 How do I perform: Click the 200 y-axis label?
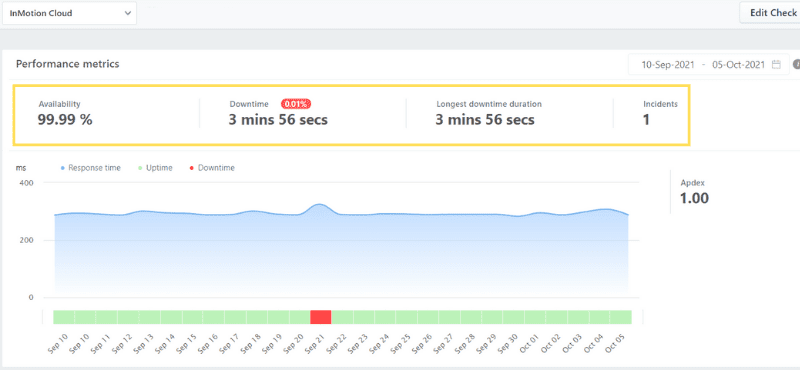coord(27,240)
